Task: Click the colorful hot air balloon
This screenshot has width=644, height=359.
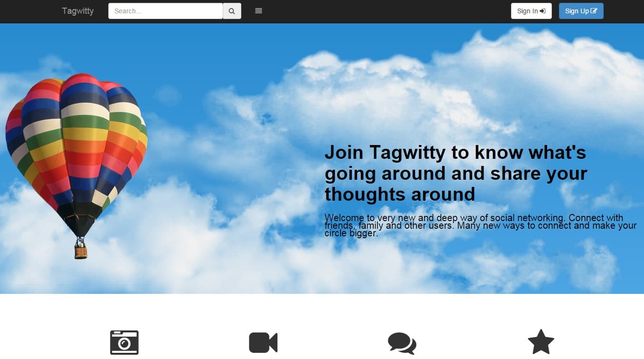Action: 76,143
